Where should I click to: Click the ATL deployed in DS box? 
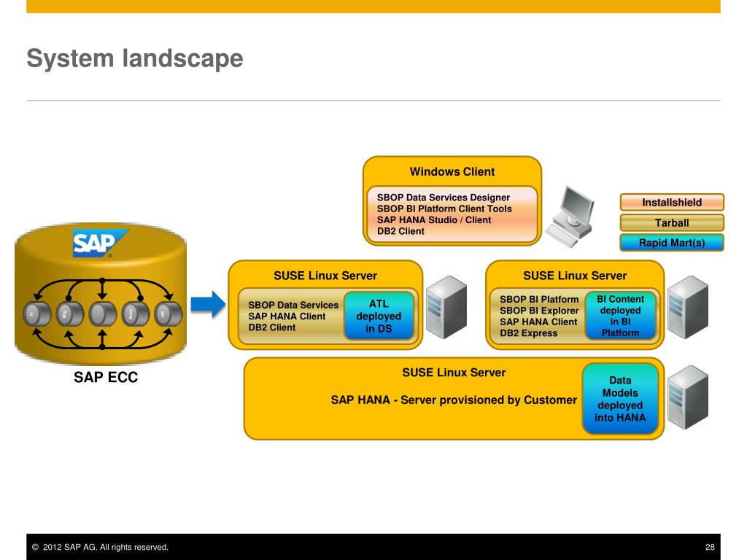pyautogui.click(x=379, y=316)
